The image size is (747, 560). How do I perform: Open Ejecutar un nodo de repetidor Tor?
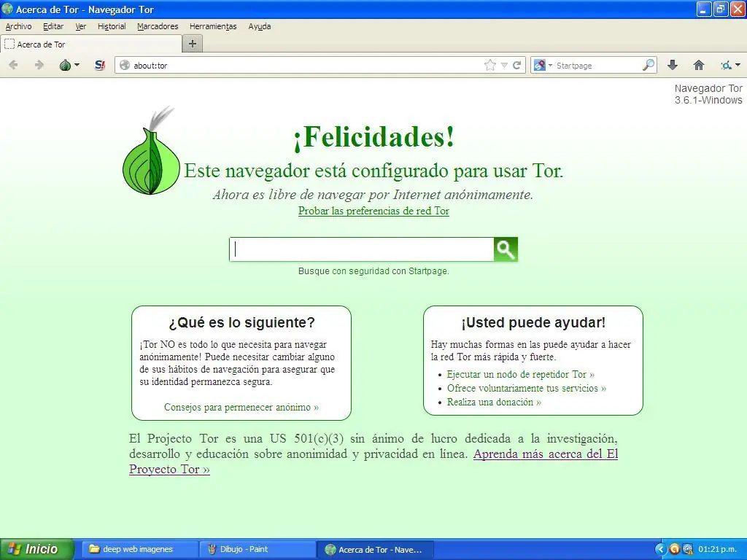(521, 374)
